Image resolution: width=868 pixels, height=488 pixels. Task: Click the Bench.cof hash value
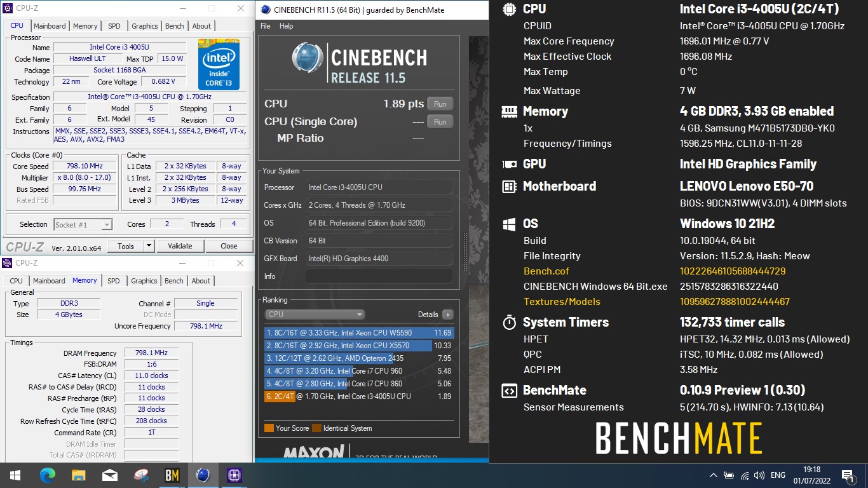[733, 271]
